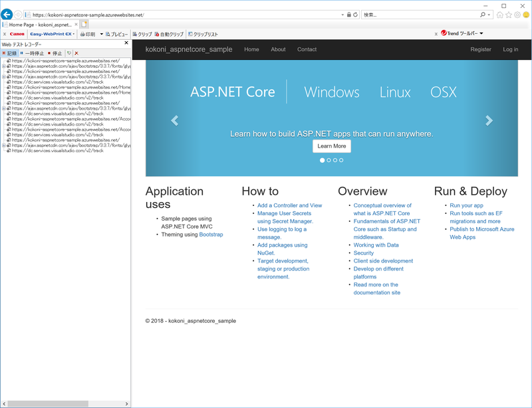
Task: Click the kokoni_aspnetcore_sample brand link
Action: [x=189, y=49]
